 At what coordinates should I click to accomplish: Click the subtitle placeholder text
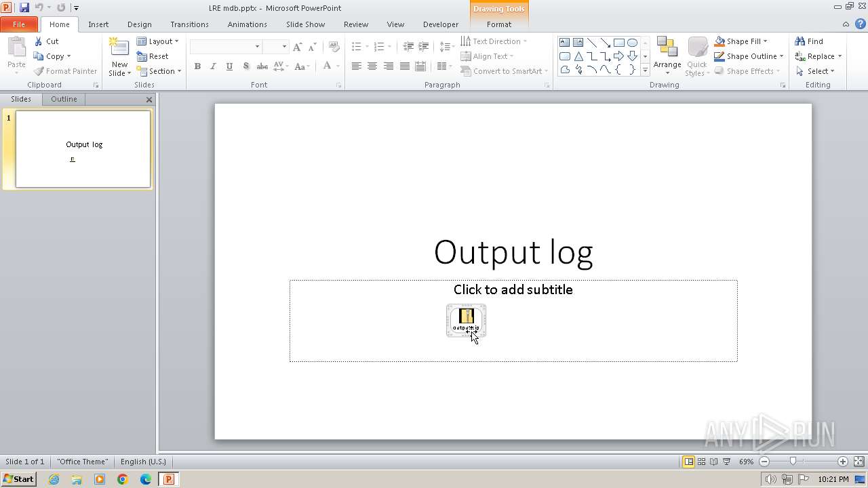point(513,289)
